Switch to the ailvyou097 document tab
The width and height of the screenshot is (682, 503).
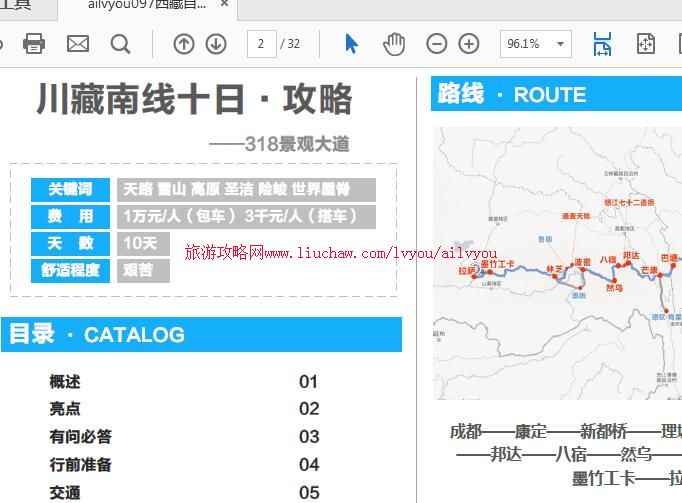click(147, 5)
